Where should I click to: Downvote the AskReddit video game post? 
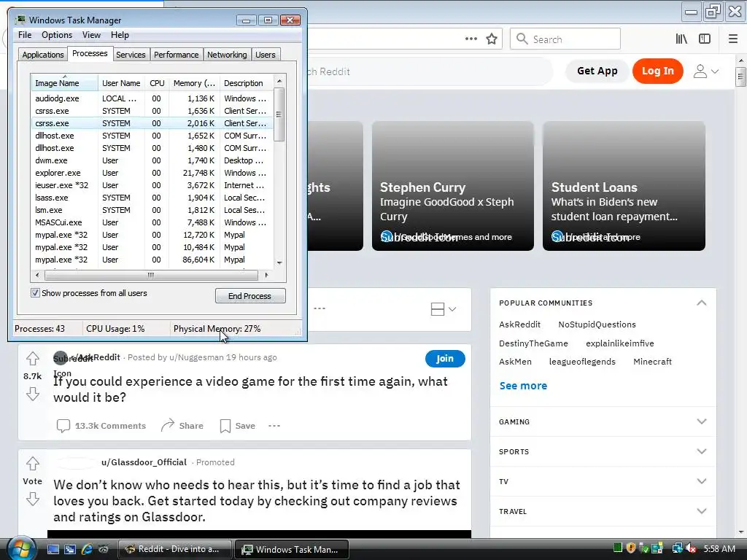click(x=32, y=394)
